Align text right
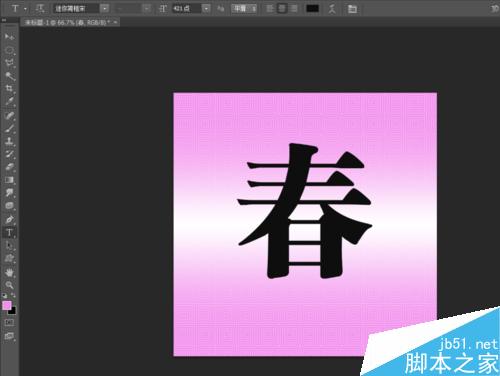 [x=294, y=9]
